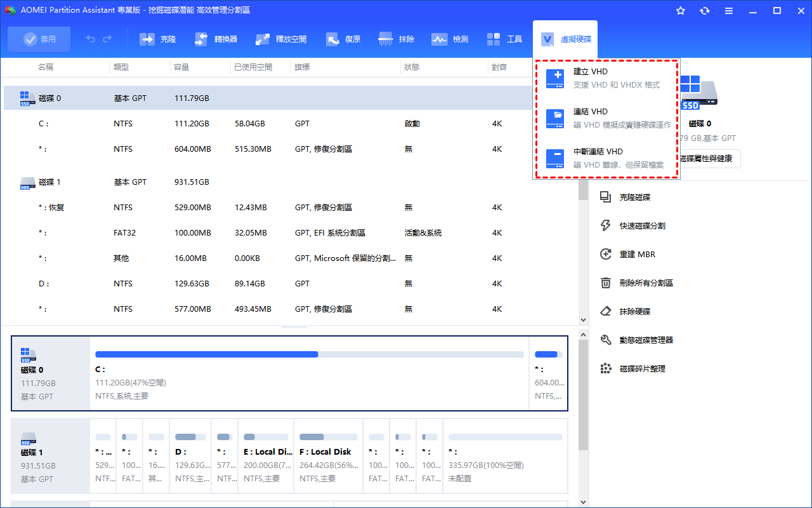Viewport: 812px width, 508px height.
Task: Select the *: 恢复 partition row
Action: [x=290, y=208]
